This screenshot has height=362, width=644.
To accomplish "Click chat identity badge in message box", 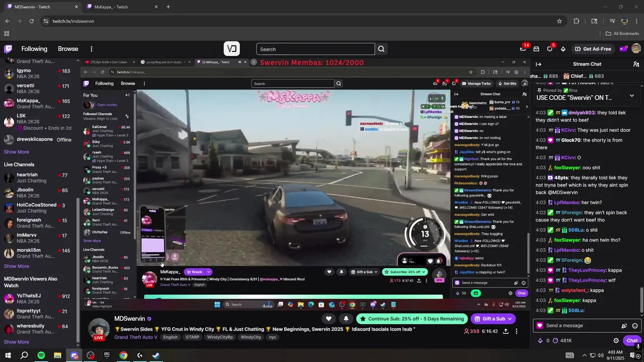I will [x=540, y=326].
